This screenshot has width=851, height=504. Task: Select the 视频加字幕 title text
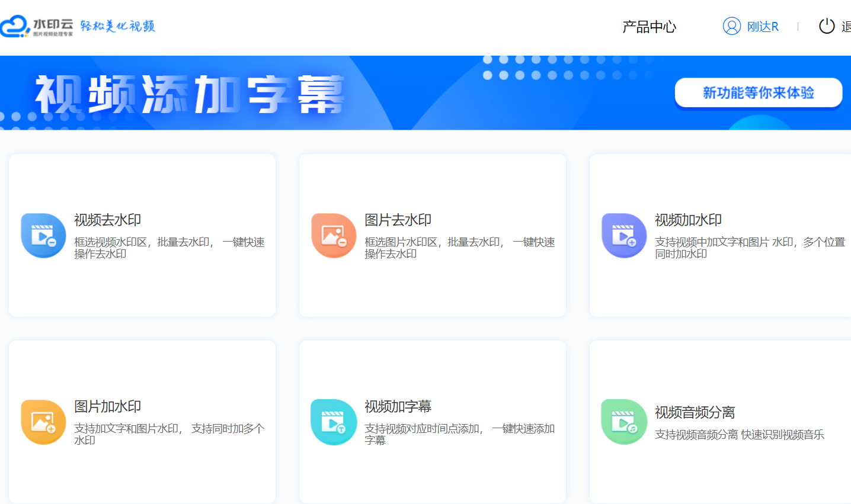point(398,406)
